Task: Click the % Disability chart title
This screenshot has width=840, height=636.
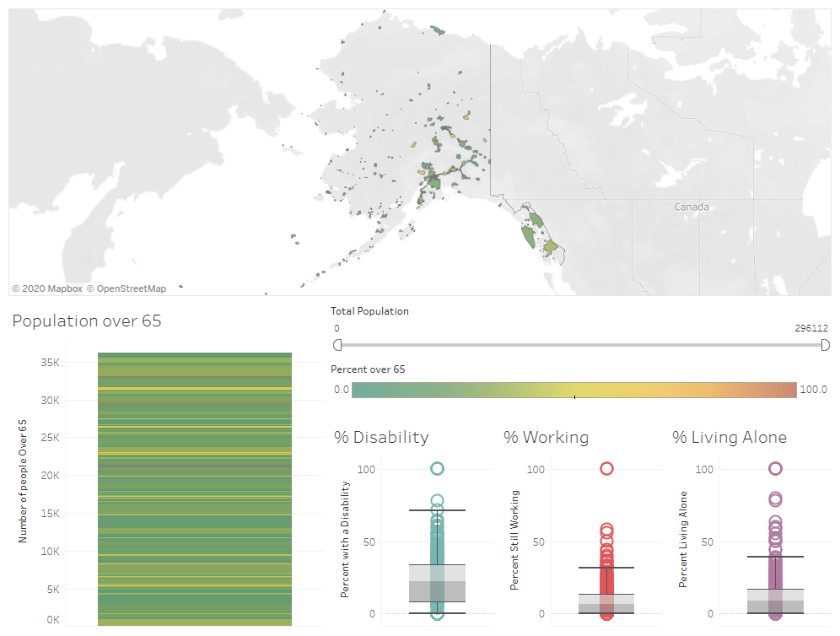Action: [x=381, y=437]
